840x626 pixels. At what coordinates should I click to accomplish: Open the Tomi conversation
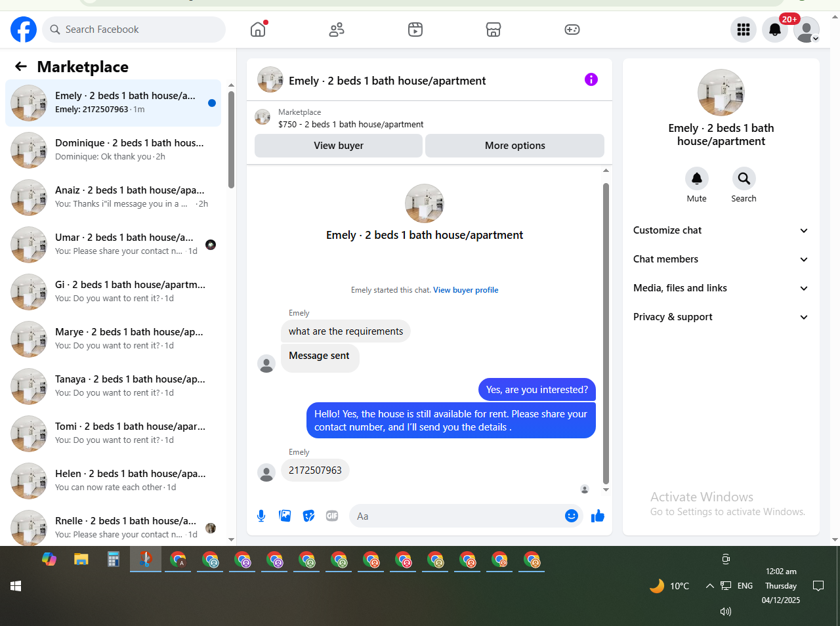point(113,434)
